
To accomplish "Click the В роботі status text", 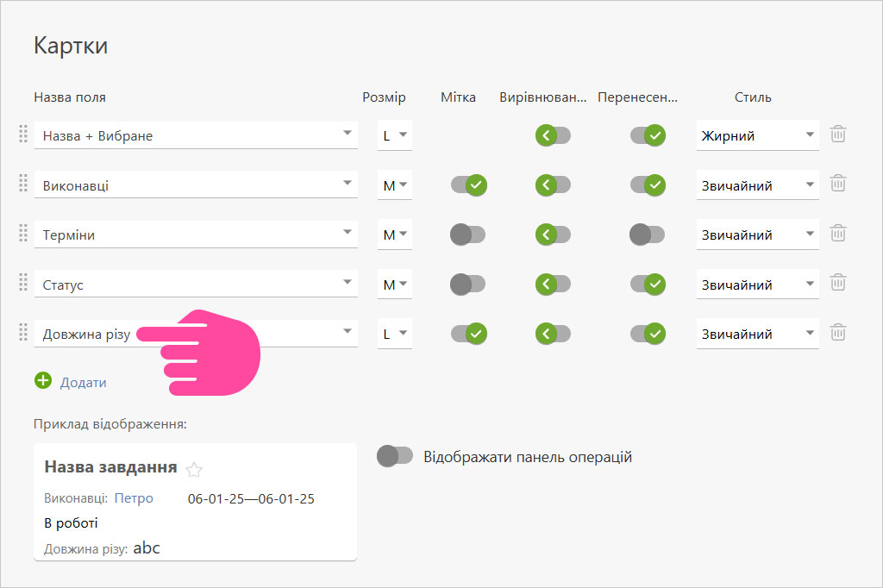I will [71, 523].
